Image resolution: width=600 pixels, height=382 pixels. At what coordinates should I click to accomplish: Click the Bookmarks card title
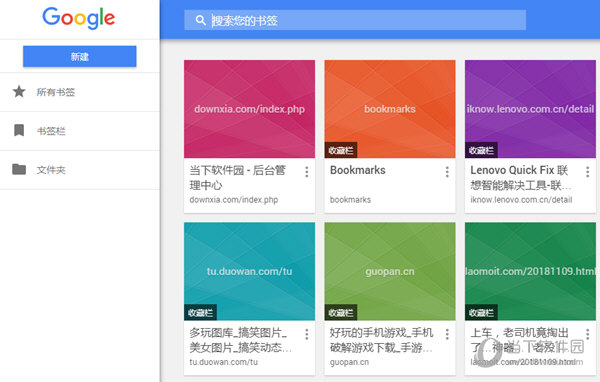(x=358, y=170)
